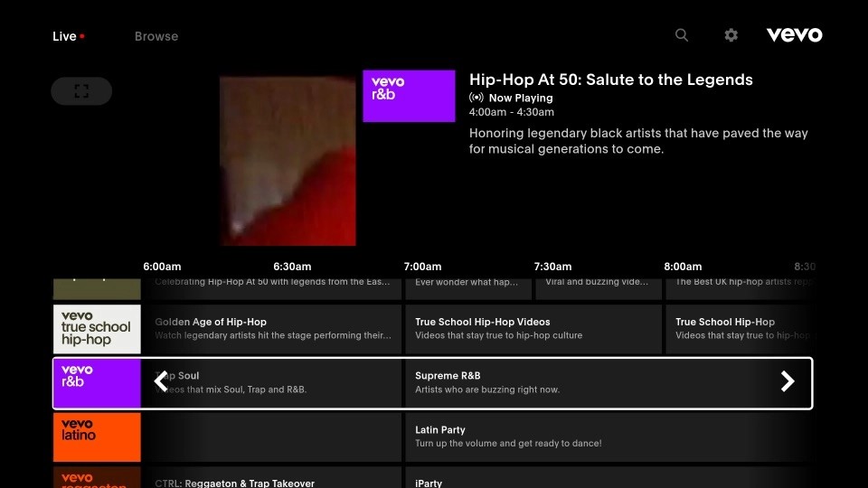Click the Vevo R&B badge beside video preview
Viewport: 868px width, 488px height.
tap(409, 96)
